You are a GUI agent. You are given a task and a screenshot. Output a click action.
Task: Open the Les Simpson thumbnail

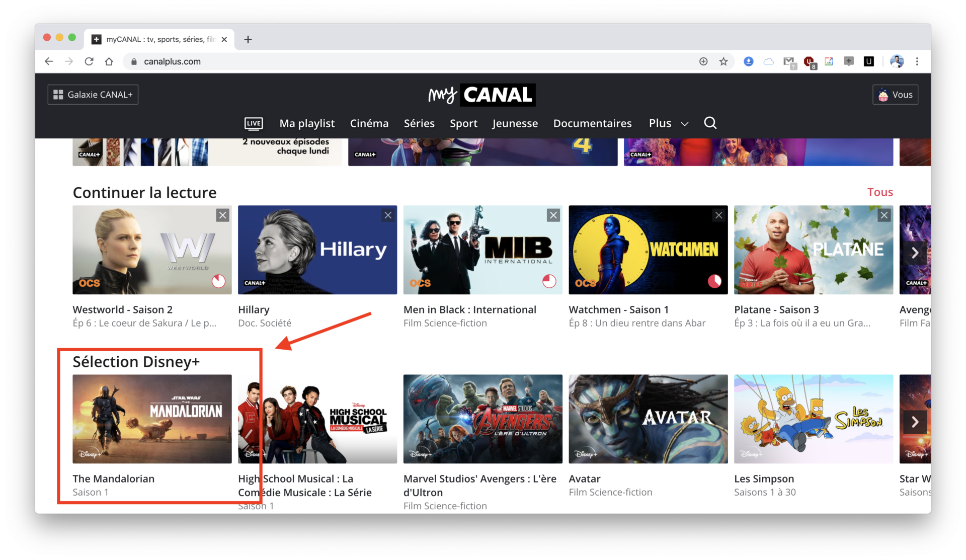point(814,419)
